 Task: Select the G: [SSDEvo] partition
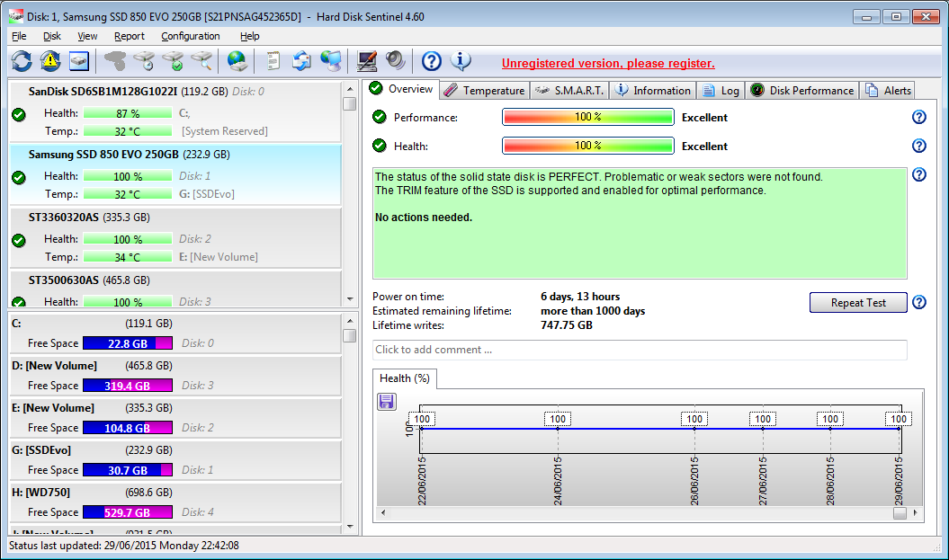point(175,460)
